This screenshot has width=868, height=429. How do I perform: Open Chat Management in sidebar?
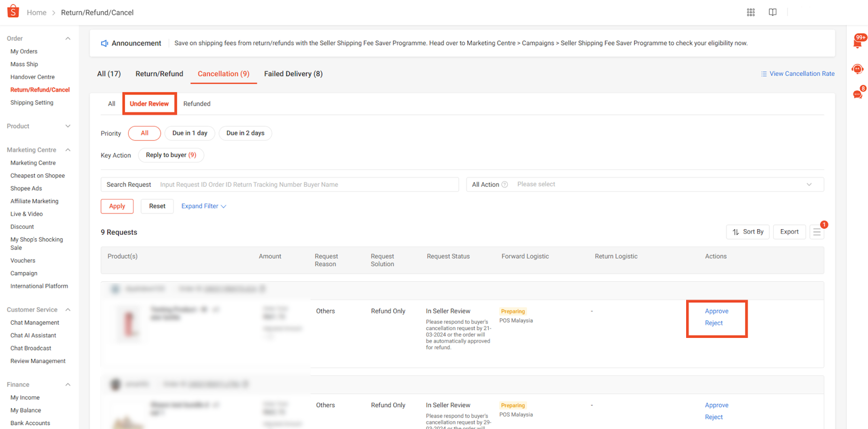pyautogui.click(x=35, y=323)
